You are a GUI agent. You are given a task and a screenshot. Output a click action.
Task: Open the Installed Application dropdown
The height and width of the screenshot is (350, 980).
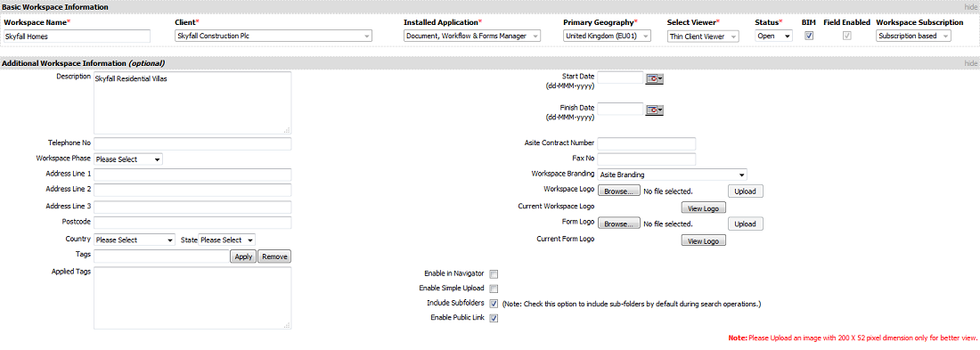coord(472,37)
